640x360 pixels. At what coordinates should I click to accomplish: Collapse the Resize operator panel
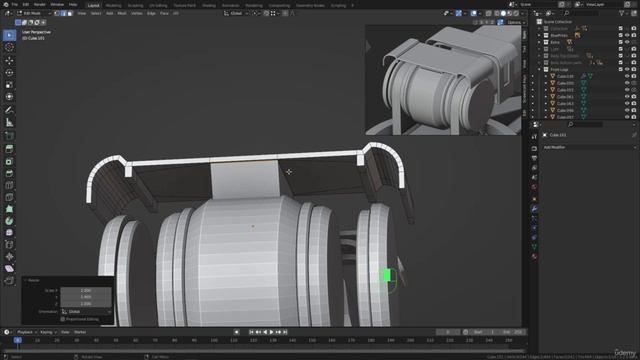pos(26,280)
